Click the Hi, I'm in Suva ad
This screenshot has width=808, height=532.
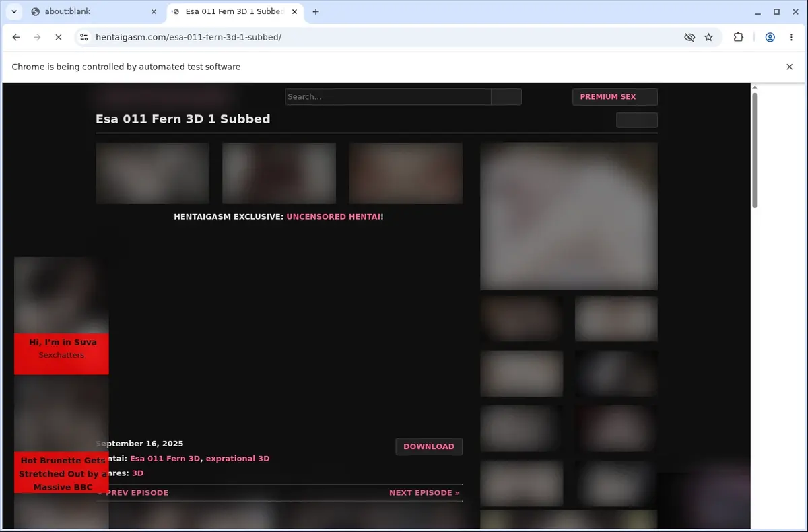(x=61, y=315)
